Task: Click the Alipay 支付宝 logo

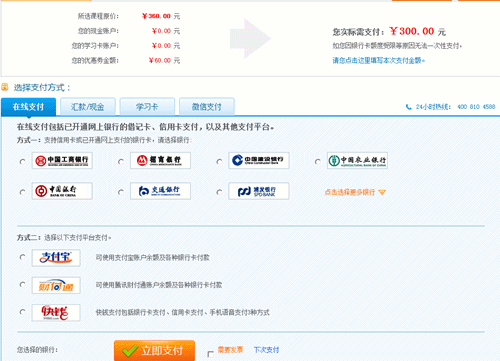Action: [x=56, y=258]
